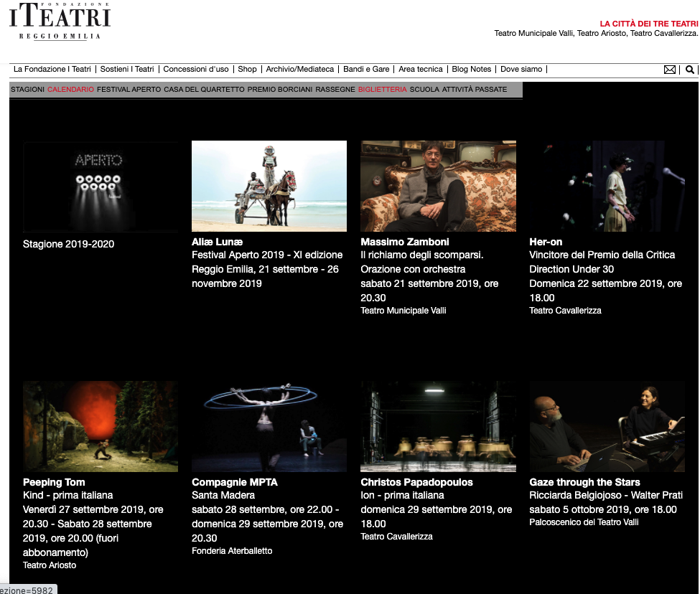Image resolution: width=700 pixels, height=594 pixels.
Task: Click 'Il richiamo degli scomparsi.' text
Action: point(422,255)
